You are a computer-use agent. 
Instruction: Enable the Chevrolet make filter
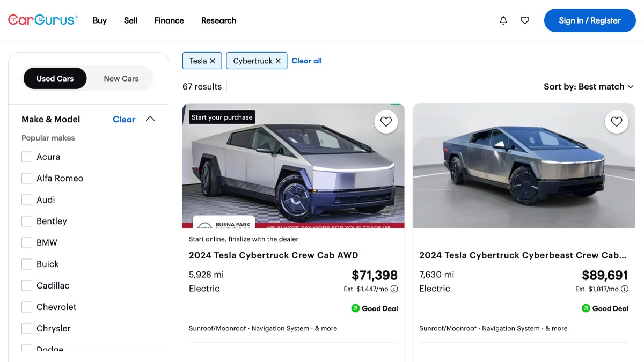pyautogui.click(x=27, y=307)
